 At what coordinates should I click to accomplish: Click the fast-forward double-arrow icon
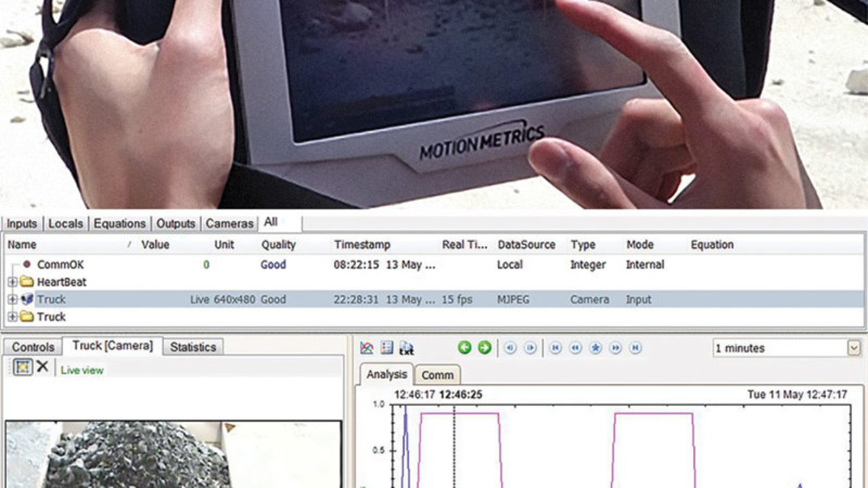[616, 348]
